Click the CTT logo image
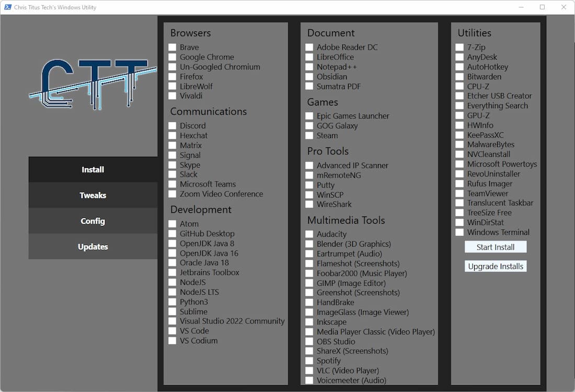Image resolution: width=575 pixels, height=392 pixels. (x=93, y=84)
